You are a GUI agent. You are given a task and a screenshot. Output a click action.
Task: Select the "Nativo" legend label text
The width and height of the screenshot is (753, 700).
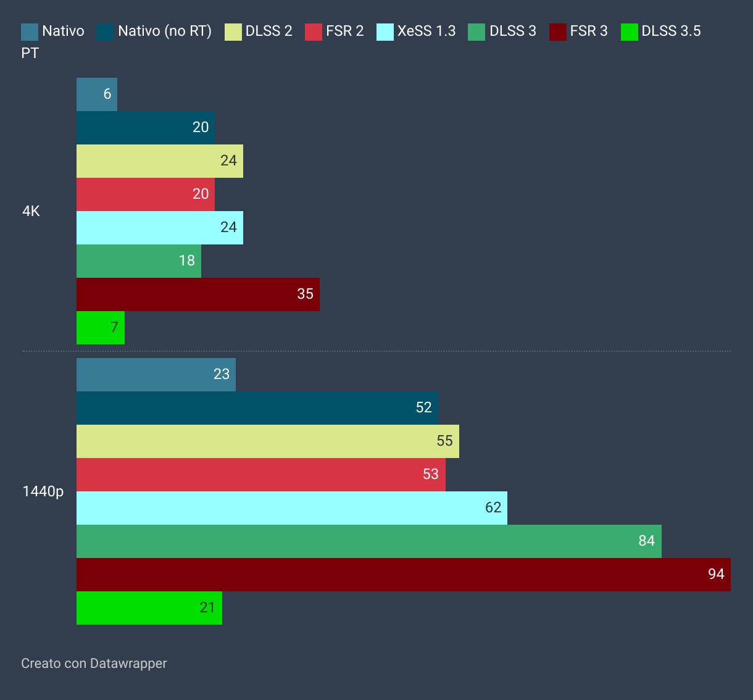point(64,31)
